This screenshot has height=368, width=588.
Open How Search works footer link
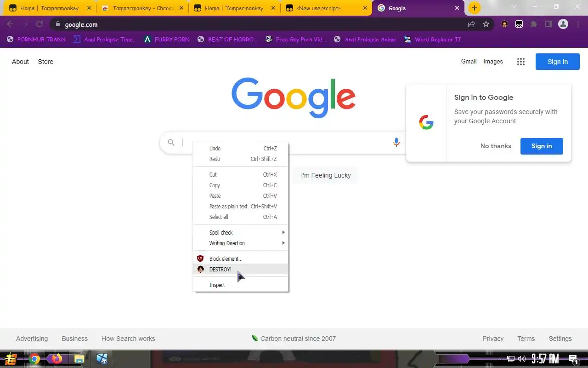(x=128, y=339)
